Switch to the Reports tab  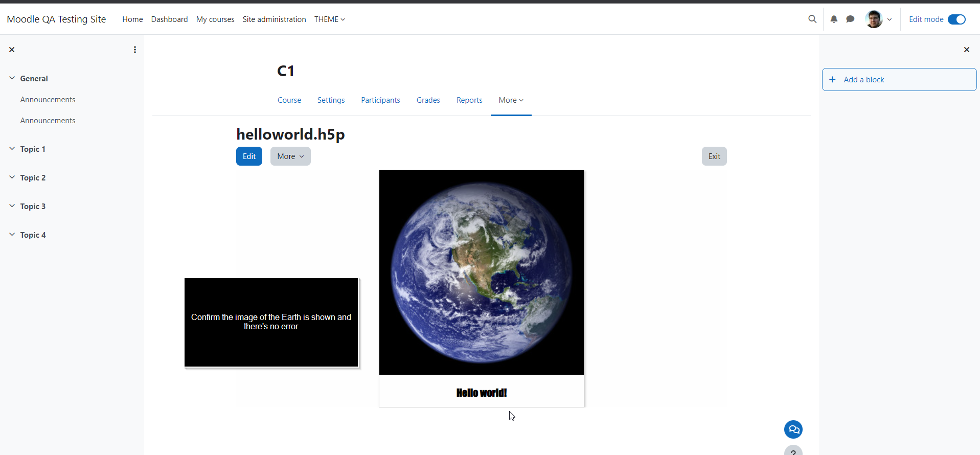pyautogui.click(x=469, y=100)
